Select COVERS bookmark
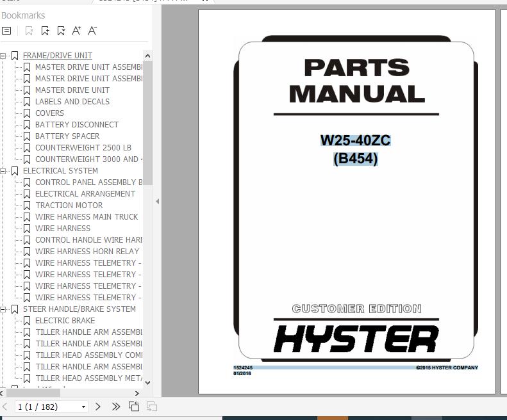 [x=49, y=113]
